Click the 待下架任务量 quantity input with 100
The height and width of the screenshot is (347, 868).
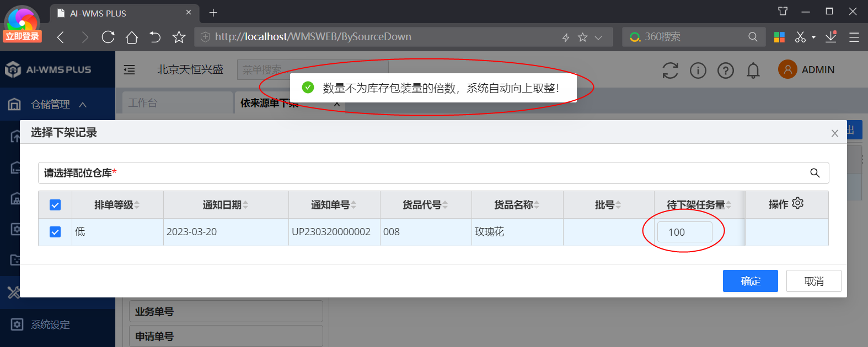(684, 232)
